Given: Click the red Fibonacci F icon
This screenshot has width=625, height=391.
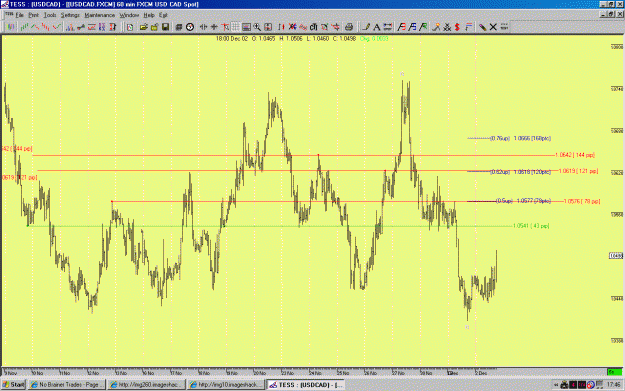Looking at the screenshot, I should [401, 27].
